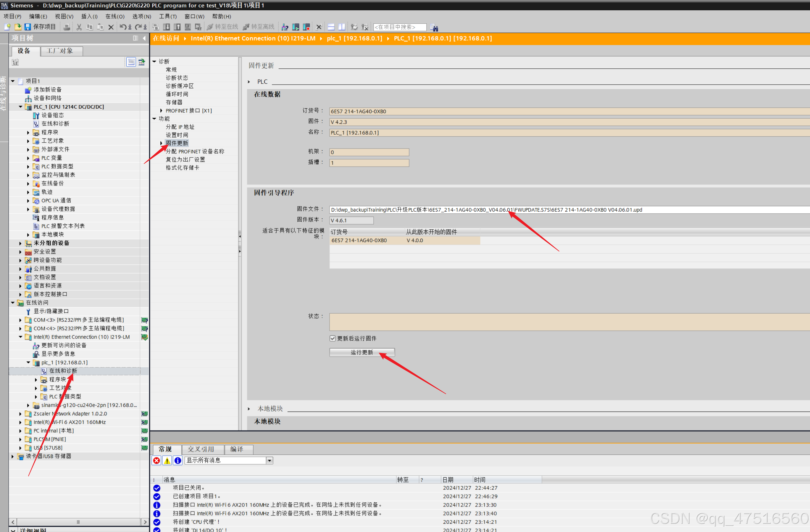This screenshot has width=810, height=532.
Task: Collapse the 诊断 tree section
Action: pyautogui.click(x=154, y=62)
